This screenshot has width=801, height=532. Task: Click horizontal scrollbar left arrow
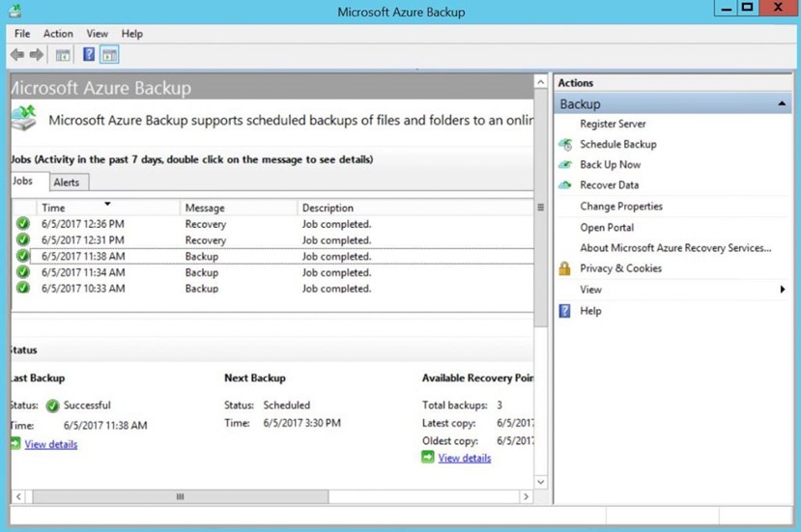click(x=18, y=496)
